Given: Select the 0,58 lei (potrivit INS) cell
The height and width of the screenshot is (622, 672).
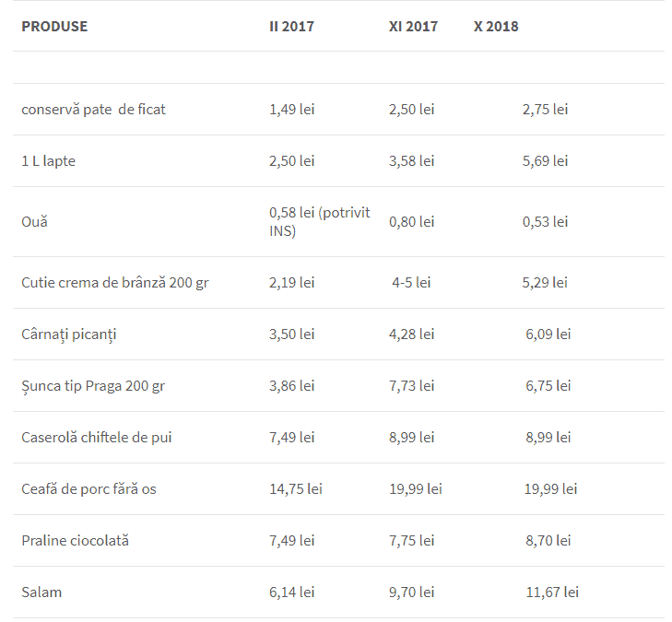Looking at the screenshot, I should [319, 221].
